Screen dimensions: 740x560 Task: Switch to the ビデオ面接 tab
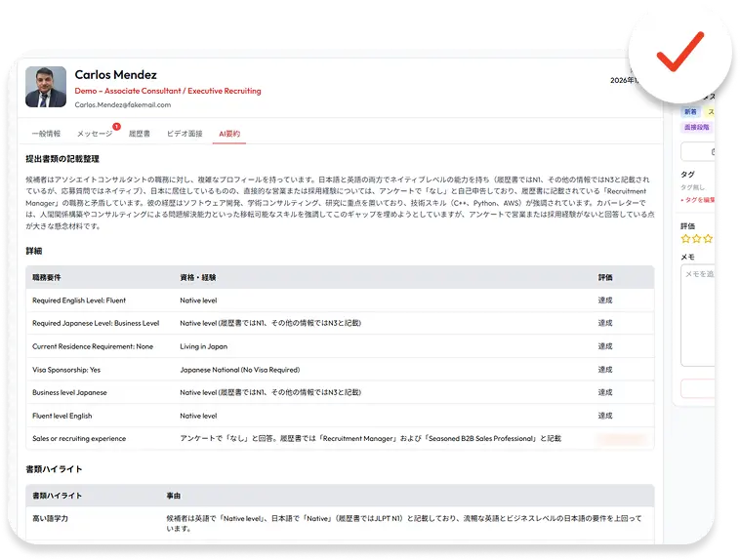pyautogui.click(x=185, y=134)
